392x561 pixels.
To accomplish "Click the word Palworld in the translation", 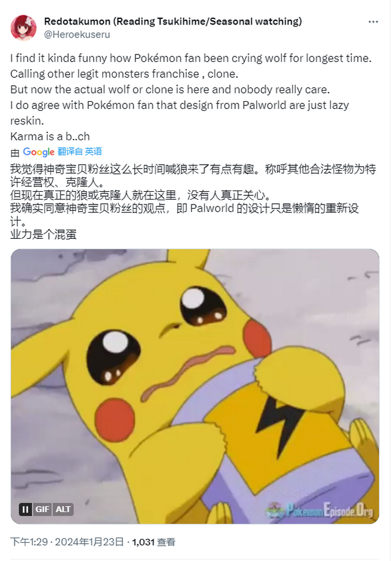I will click(212, 208).
